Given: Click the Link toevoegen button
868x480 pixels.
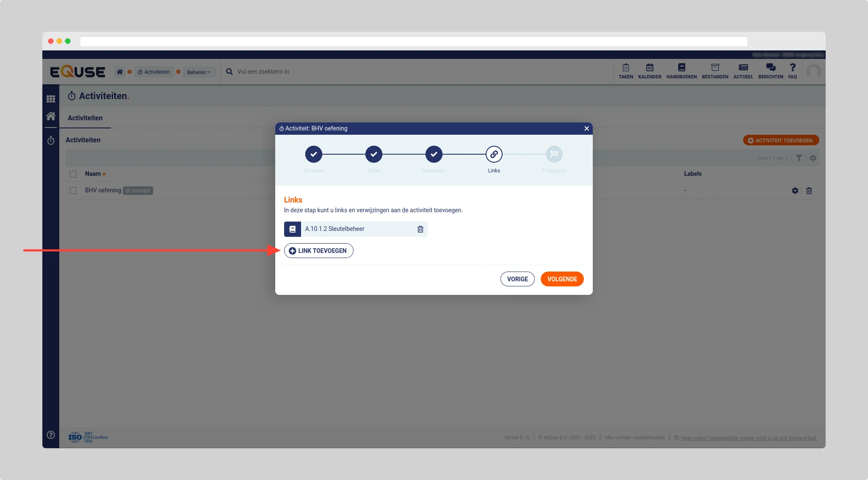Looking at the screenshot, I should tap(318, 251).
